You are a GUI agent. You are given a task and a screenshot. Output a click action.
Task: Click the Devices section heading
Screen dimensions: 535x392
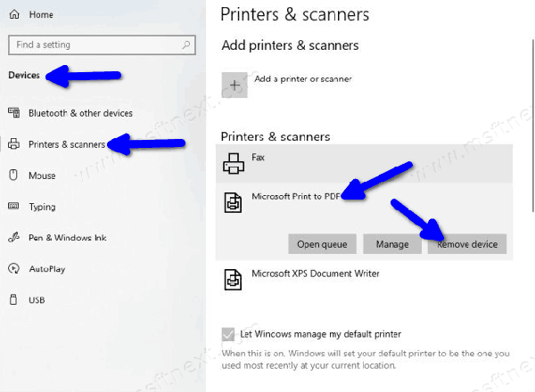click(x=24, y=75)
